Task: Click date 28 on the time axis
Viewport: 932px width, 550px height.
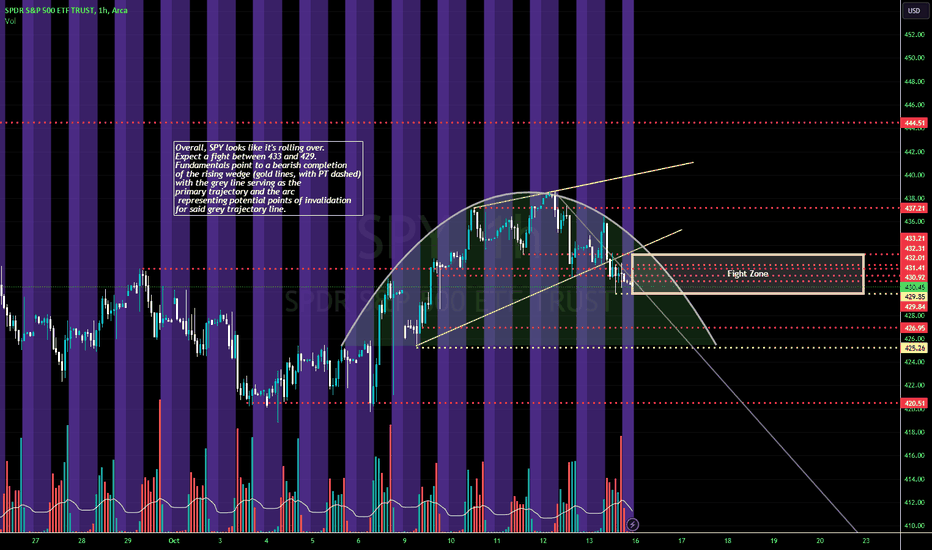Action: 81,540
